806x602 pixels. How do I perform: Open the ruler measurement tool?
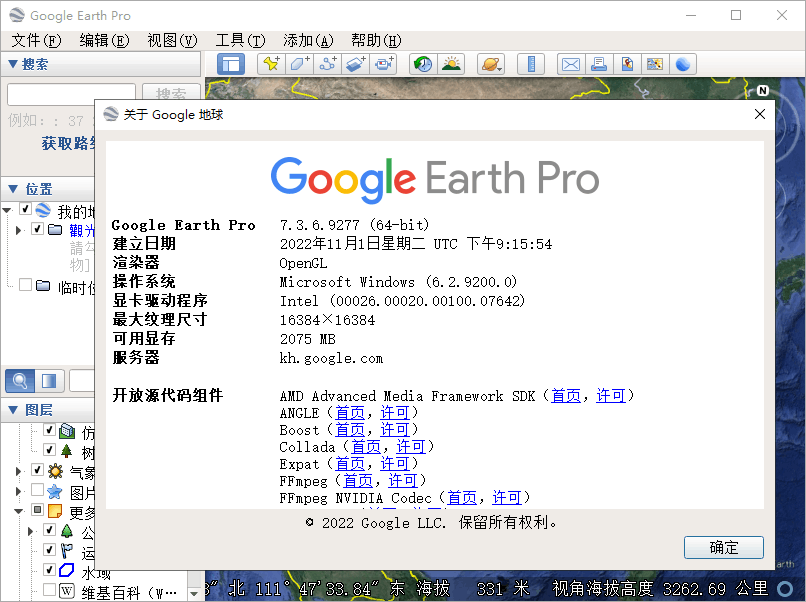[531, 64]
